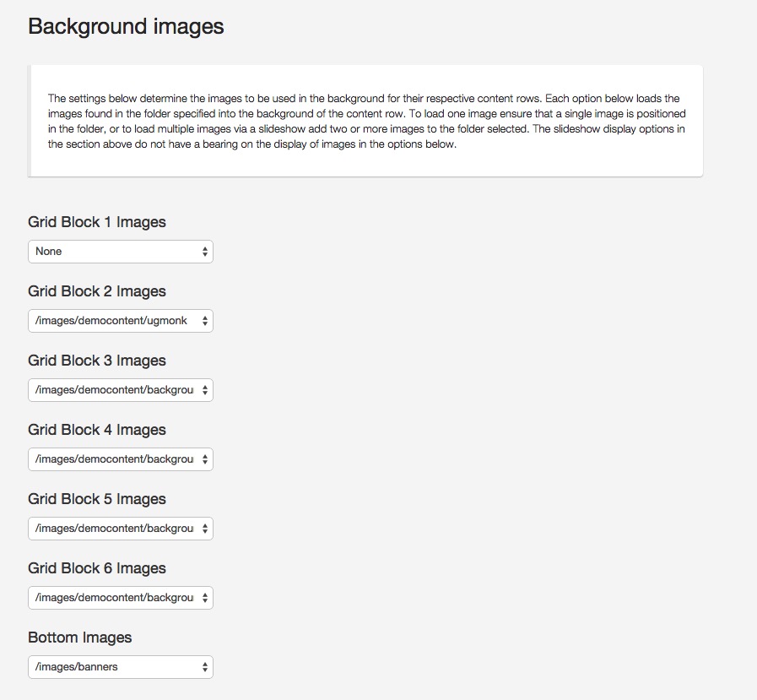757x700 pixels.
Task: Click the settings description text in the info box
Action: [x=366, y=122]
